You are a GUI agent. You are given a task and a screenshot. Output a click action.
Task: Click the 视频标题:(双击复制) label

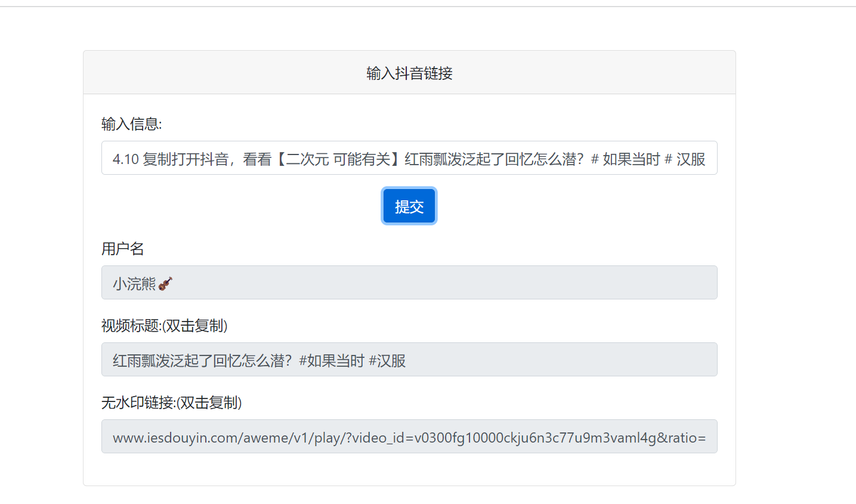click(x=165, y=326)
